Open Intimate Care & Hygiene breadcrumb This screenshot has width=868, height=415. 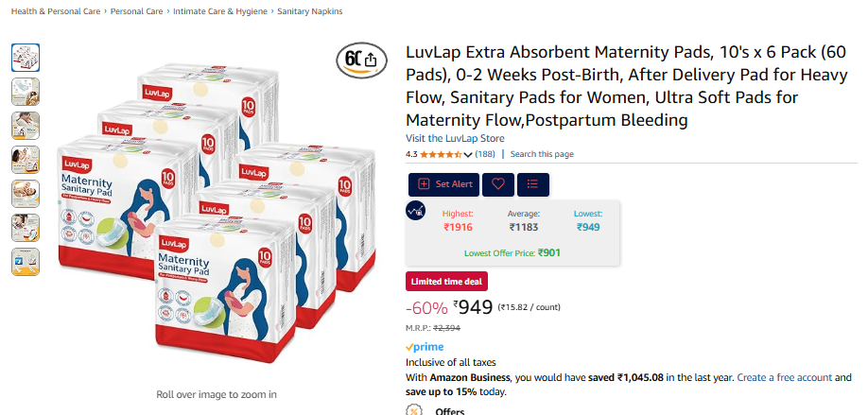pos(220,11)
